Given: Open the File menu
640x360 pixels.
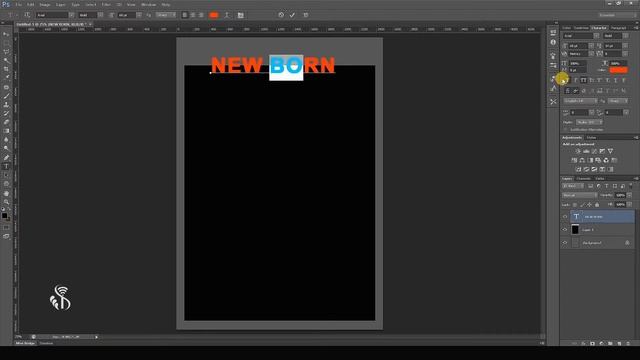Looking at the screenshot, I should click(x=18, y=4).
